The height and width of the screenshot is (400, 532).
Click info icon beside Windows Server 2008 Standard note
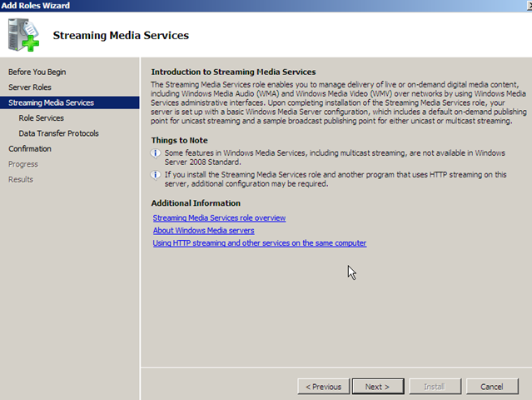point(156,153)
